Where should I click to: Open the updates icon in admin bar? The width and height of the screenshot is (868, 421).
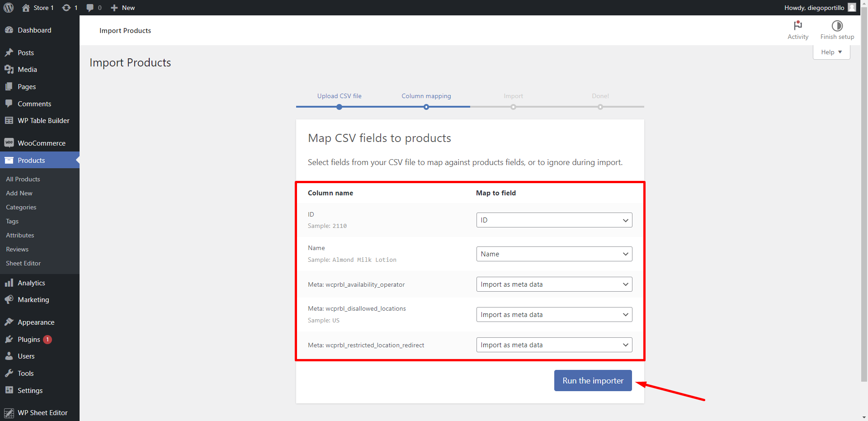[66, 8]
